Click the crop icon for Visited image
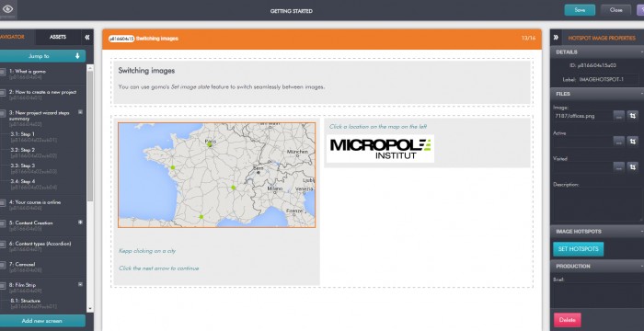 633,166
